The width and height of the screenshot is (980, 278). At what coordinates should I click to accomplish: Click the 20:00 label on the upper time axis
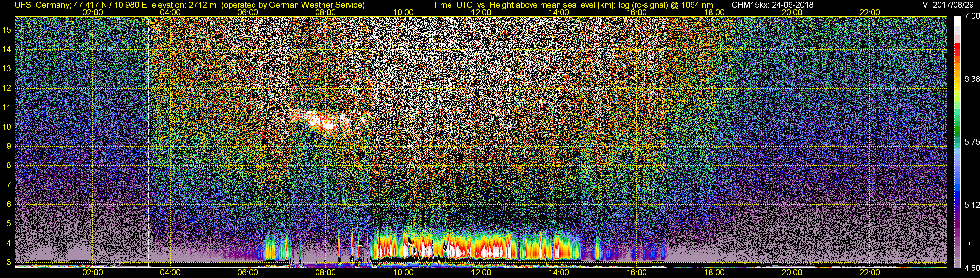click(792, 12)
